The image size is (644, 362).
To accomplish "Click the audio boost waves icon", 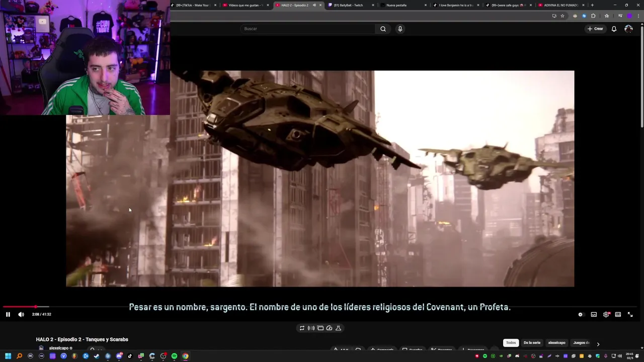I will pyautogui.click(x=311, y=328).
